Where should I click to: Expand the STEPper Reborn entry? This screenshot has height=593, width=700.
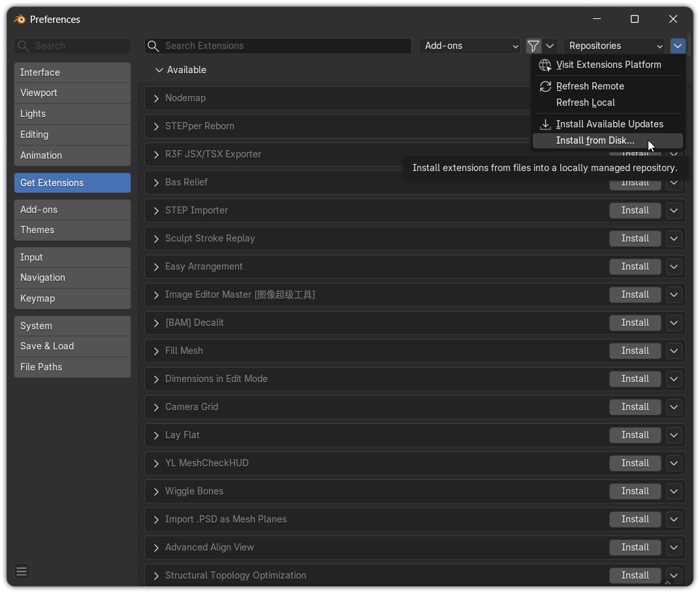tap(156, 126)
